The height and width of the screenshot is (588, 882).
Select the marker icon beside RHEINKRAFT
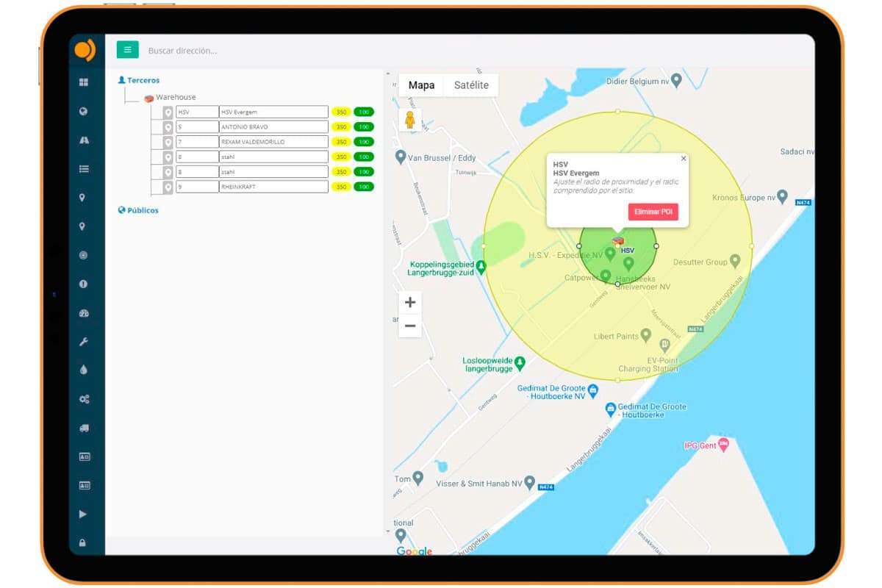tap(168, 187)
